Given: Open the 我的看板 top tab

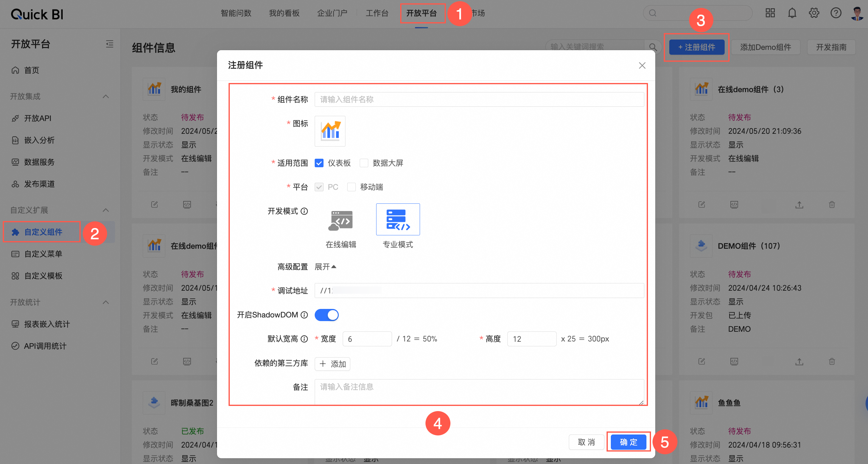Looking at the screenshot, I should pos(284,13).
